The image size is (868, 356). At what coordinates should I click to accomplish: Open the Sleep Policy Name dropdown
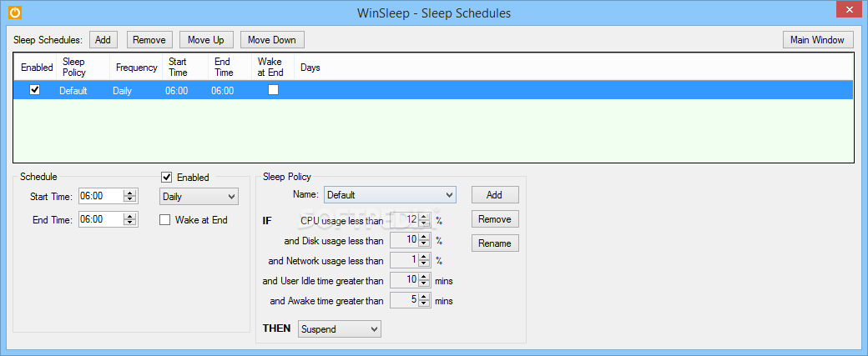point(390,194)
